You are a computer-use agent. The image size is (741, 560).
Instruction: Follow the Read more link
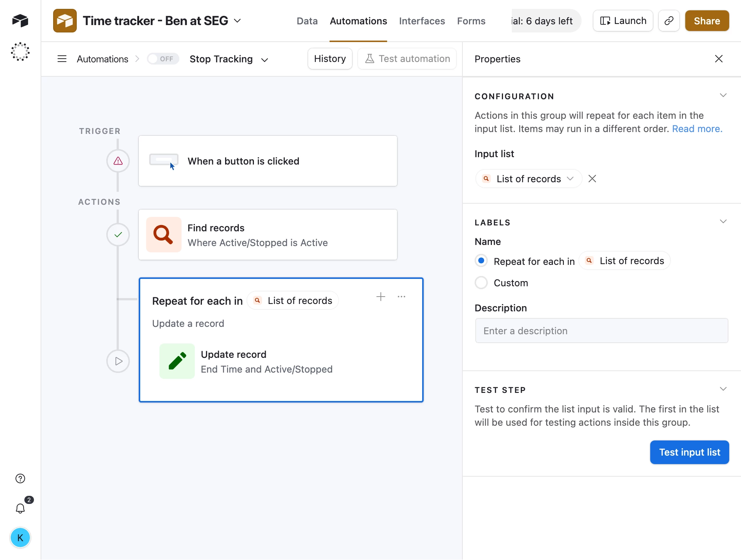coord(697,129)
